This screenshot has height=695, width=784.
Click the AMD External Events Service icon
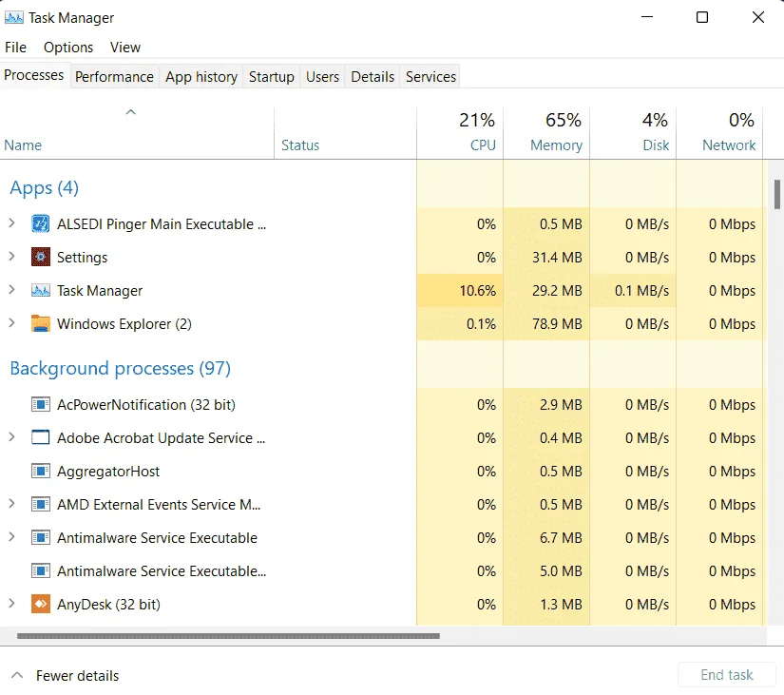click(x=41, y=504)
